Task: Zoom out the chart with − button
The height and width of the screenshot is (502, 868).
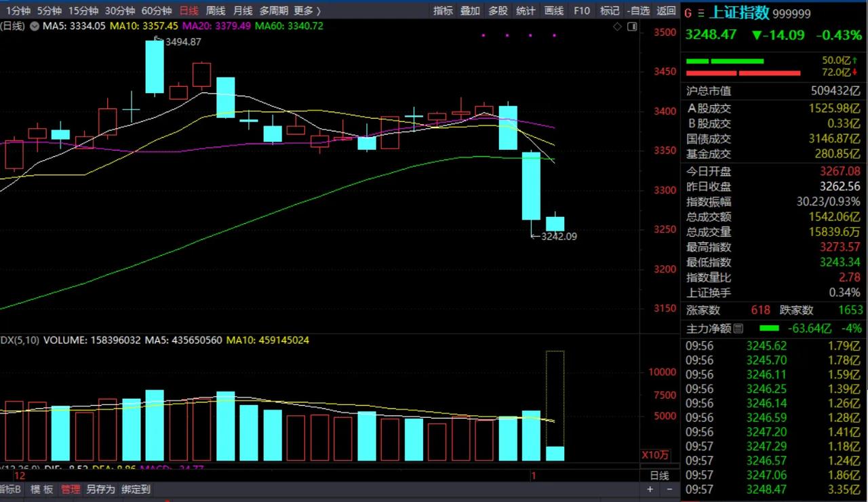Action: pyautogui.click(x=670, y=489)
